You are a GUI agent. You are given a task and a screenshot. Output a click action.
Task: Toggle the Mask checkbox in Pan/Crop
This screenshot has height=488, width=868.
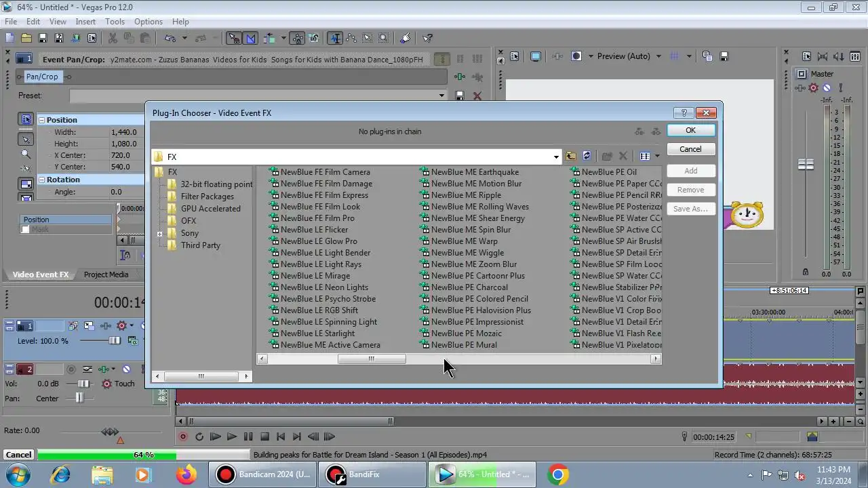coord(25,230)
